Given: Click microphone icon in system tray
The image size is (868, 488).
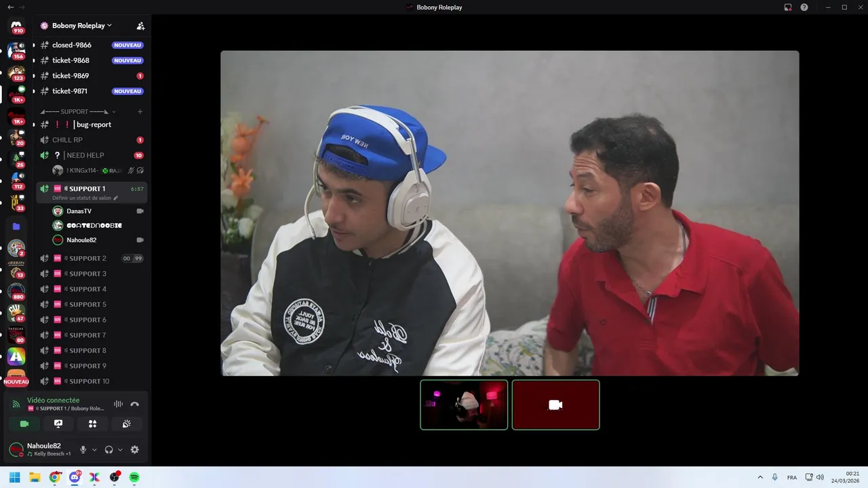Looking at the screenshot, I should pos(774,477).
